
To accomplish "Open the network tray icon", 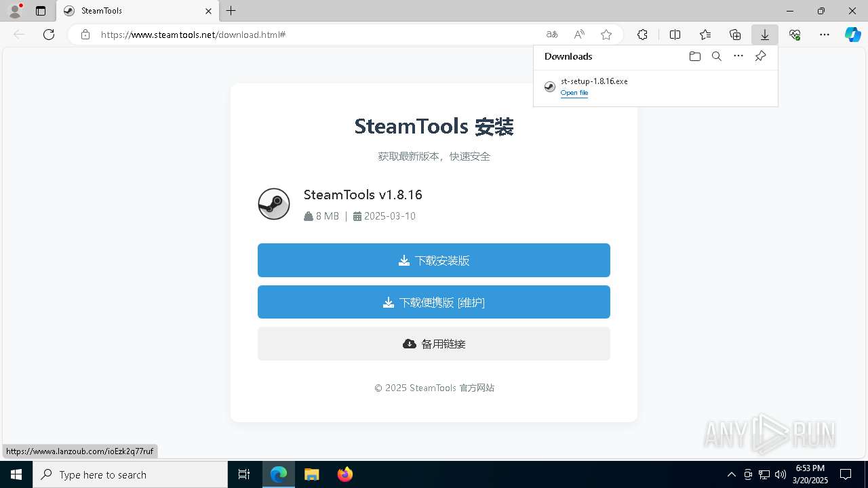I will click(x=764, y=474).
